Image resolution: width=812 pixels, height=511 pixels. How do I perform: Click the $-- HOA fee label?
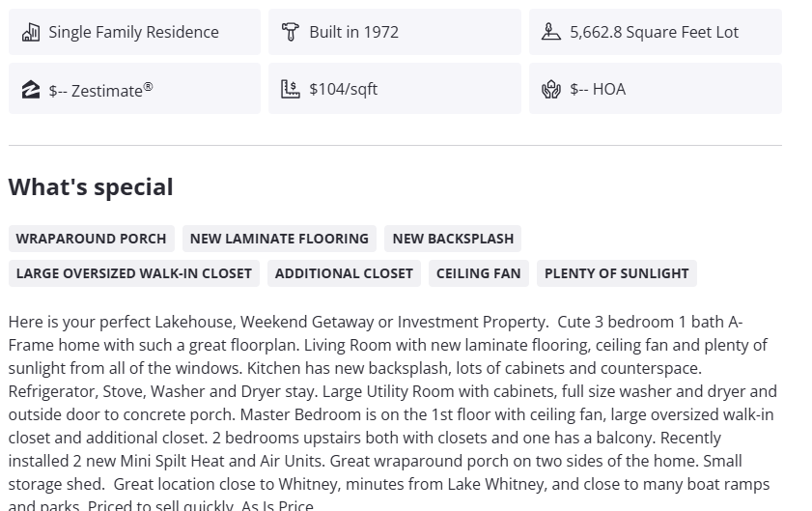(598, 89)
